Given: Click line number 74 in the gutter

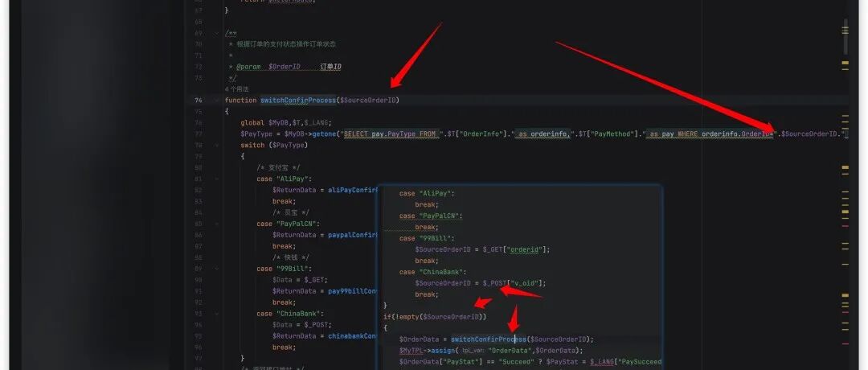Looking at the screenshot, I should (x=199, y=101).
